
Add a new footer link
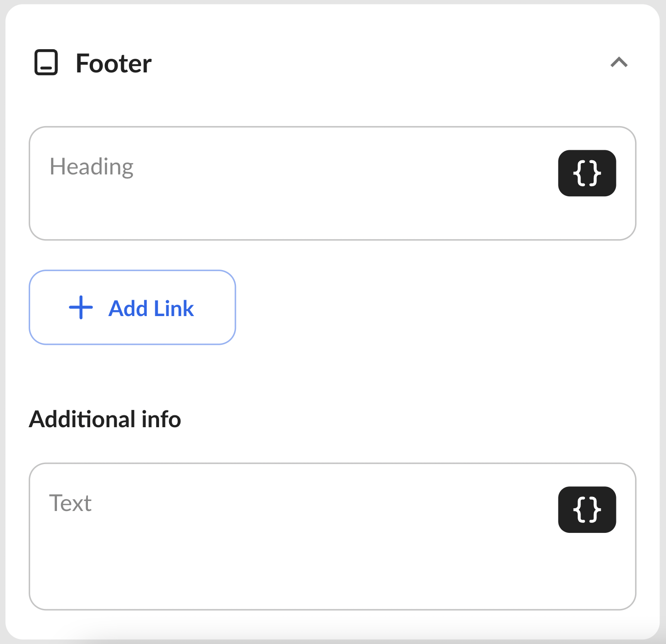132,307
